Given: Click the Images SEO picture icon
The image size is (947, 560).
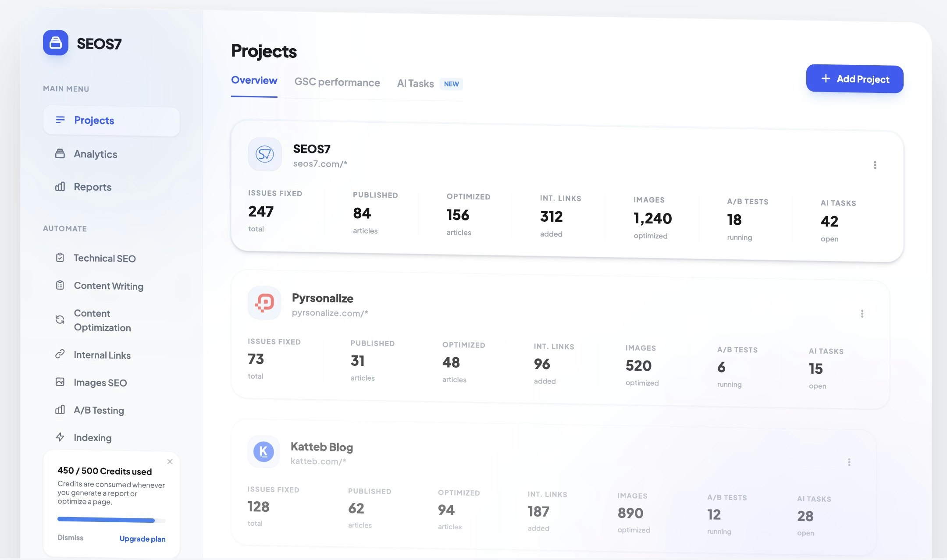Looking at the screenshot, I should [x=61, y=382].
